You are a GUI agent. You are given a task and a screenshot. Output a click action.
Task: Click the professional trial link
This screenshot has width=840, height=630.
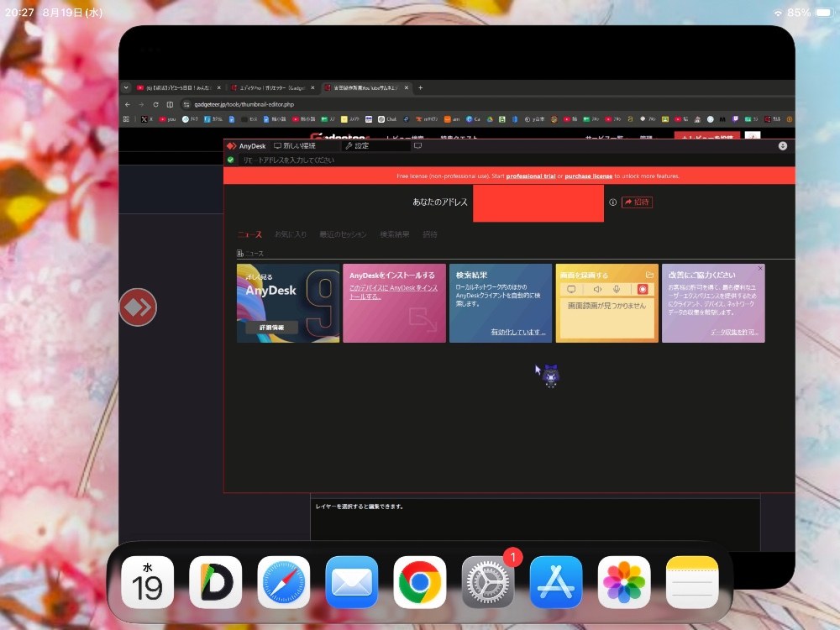coord(531,176)
